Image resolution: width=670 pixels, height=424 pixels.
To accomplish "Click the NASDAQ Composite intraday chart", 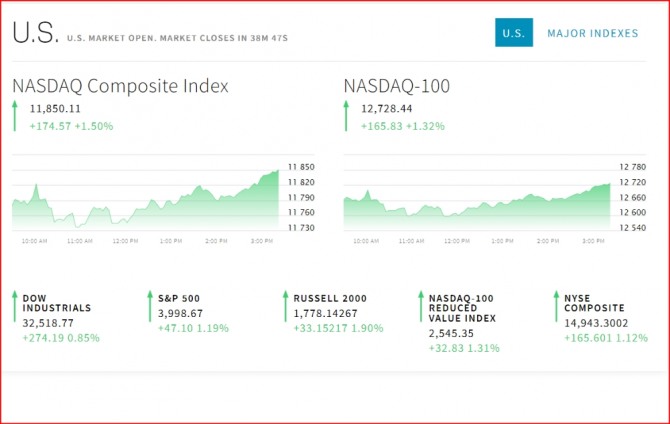I will 145,195.
